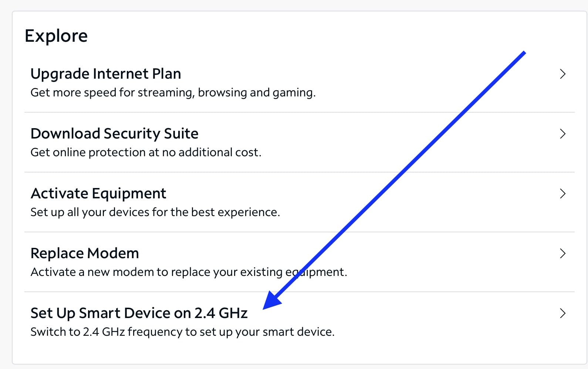This screenshot has height=369, width=588.
Task: Click "Get more speed for streaming" description
Action: click(x=173, y=92)
